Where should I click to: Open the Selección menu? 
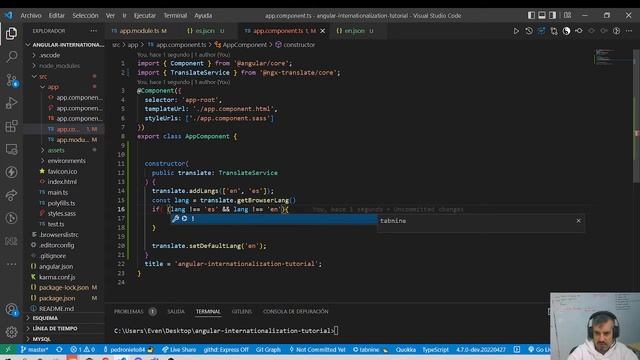85,16
